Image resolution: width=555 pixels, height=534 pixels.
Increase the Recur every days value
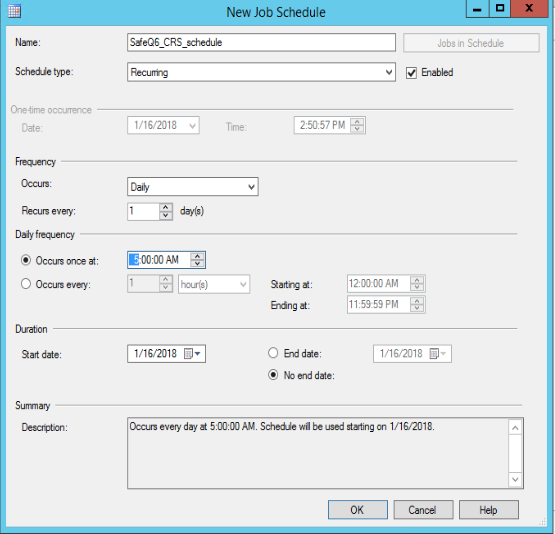tap(166, 207)
